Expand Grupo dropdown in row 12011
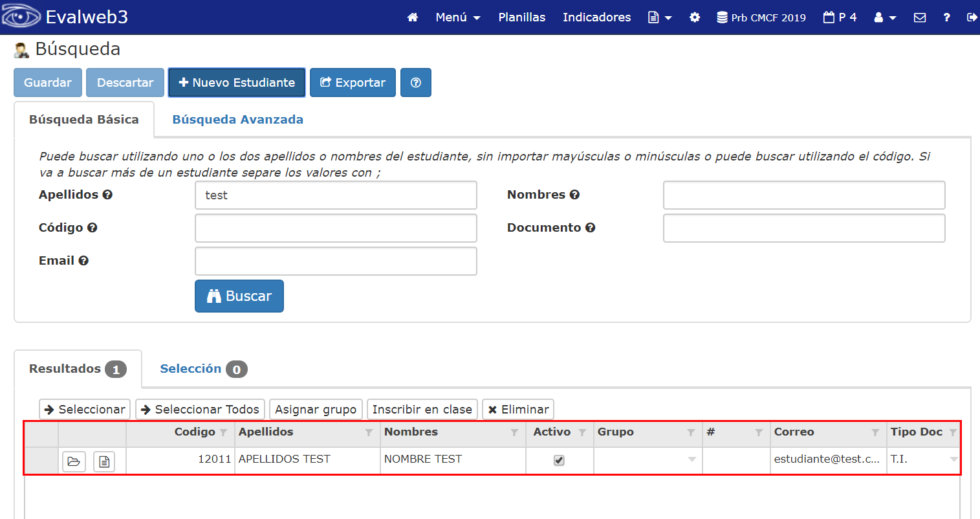980x519 pixels. click(x=692, y=459)
